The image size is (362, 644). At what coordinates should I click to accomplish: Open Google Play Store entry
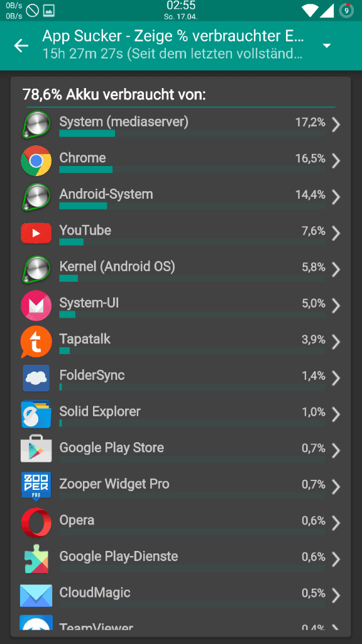(181, 450)
